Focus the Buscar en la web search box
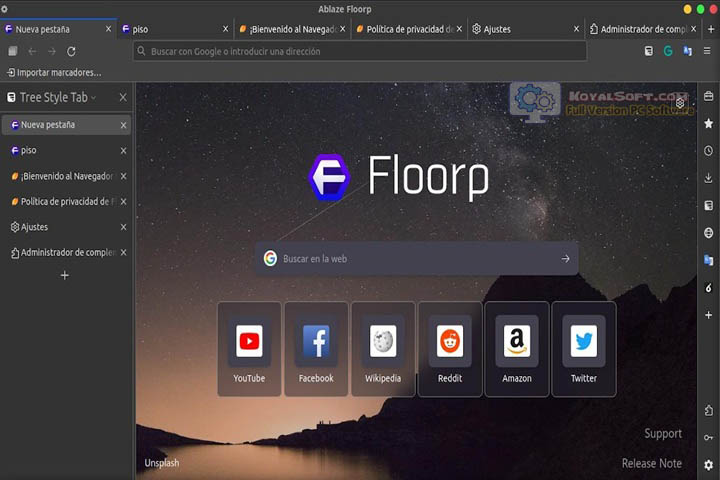 pyautogui.click(x=416, y=259)
